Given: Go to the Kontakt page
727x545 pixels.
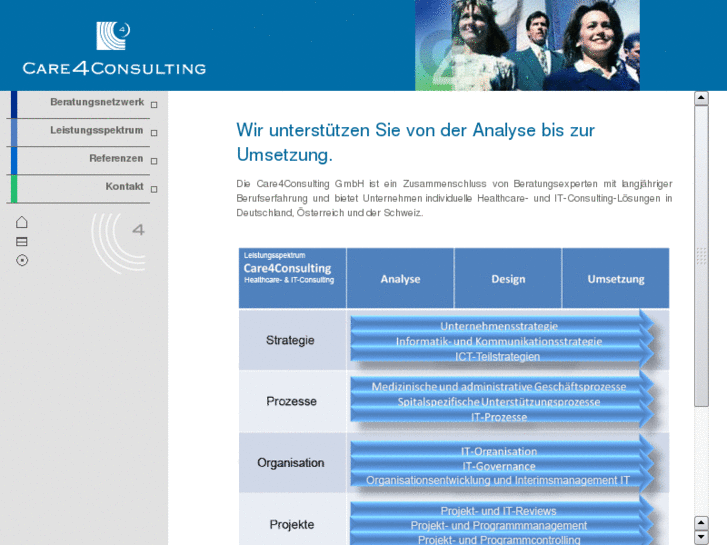Looking at the screenshot, I should (124, 186).
